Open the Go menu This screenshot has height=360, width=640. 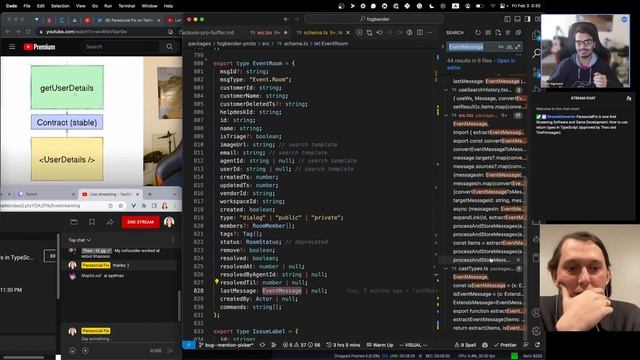(95, 6)
